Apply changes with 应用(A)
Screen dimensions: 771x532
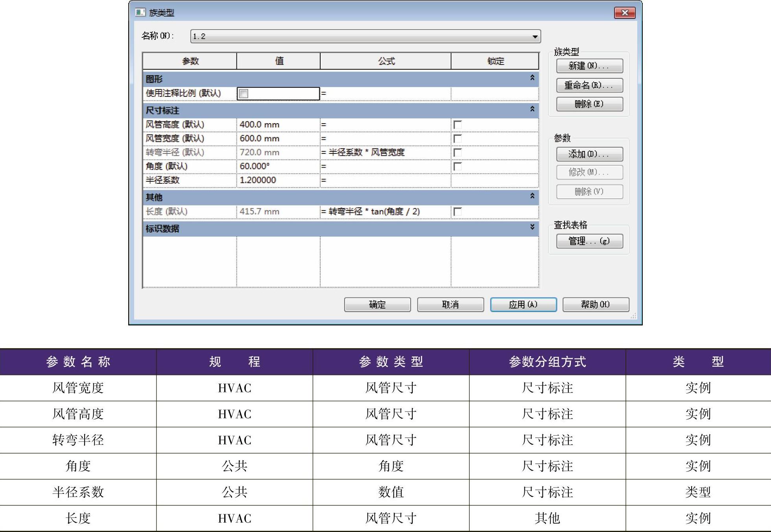[x=523, y=305]
